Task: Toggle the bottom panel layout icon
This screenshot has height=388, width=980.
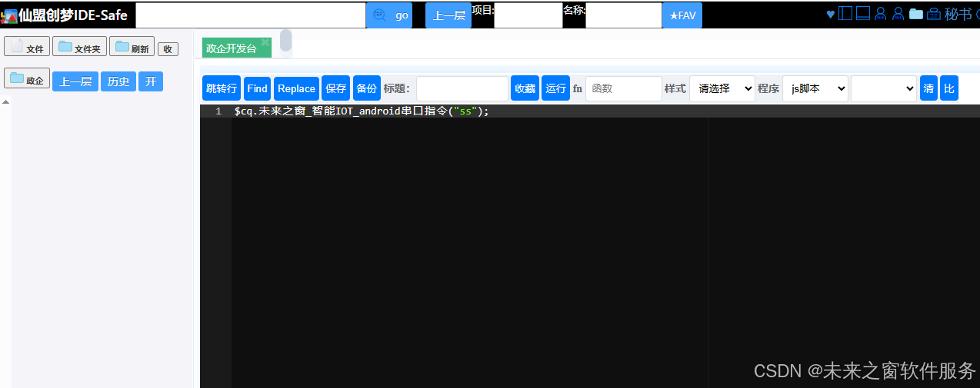Action: 863,14
